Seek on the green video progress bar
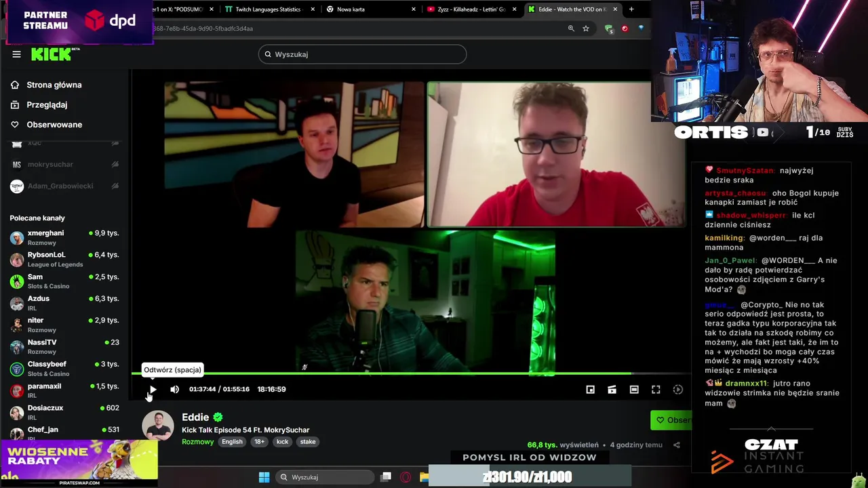 pos(411,373)
